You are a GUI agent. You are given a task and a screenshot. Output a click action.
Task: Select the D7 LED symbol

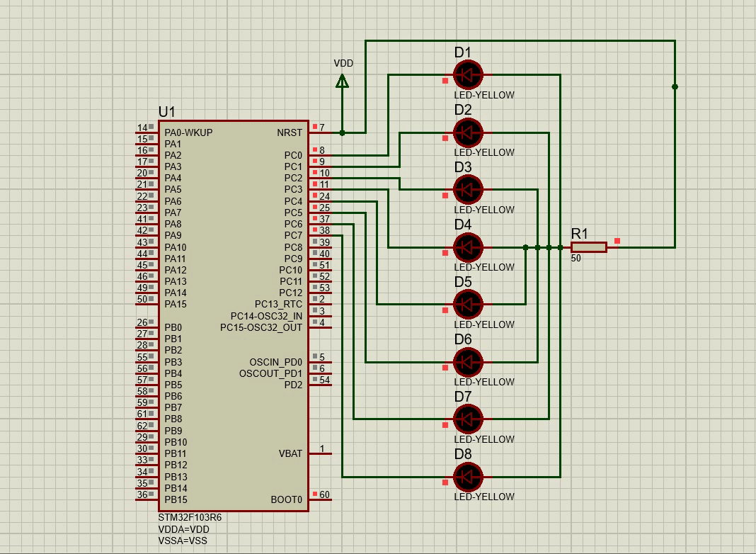click(x=468, y=419)
